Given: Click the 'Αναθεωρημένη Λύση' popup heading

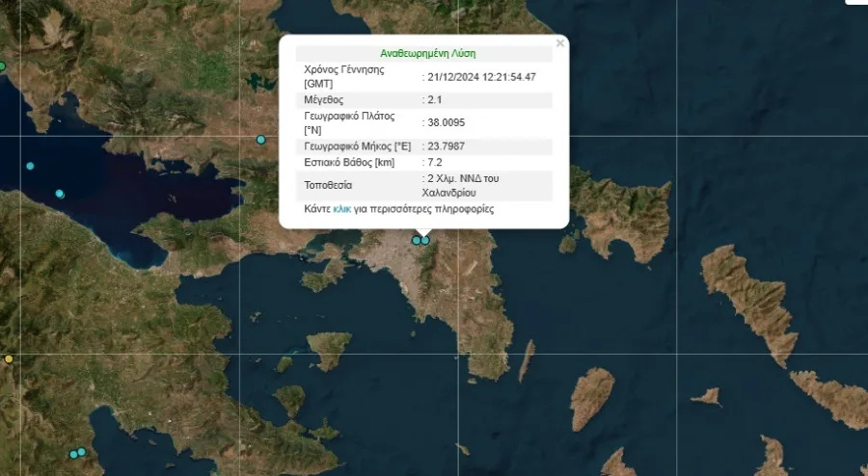Looking at the screenshot, I should 423,54.
